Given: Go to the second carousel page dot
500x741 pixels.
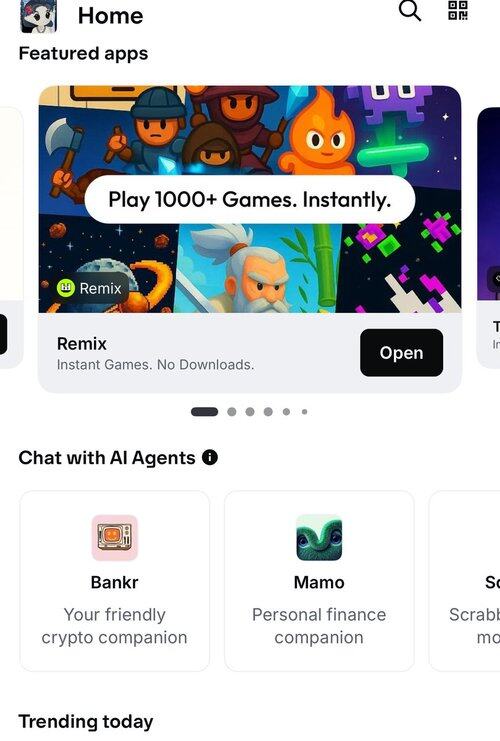Looking at the screenshot, I should [x=232, y=412].
